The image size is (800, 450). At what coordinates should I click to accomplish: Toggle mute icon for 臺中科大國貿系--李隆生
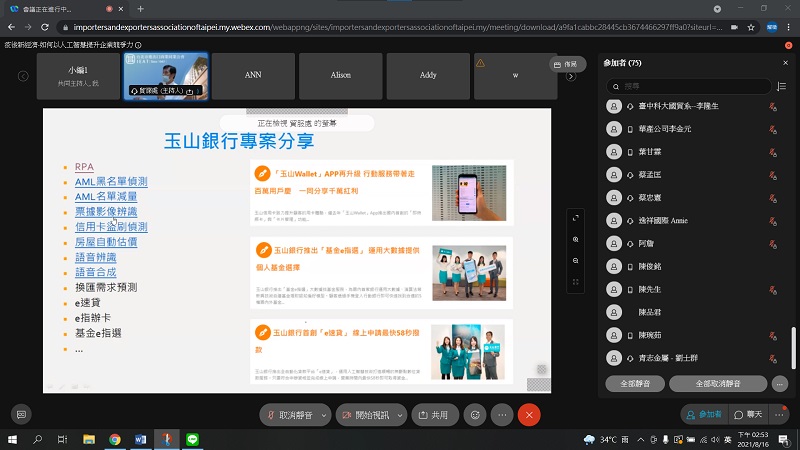773,106
